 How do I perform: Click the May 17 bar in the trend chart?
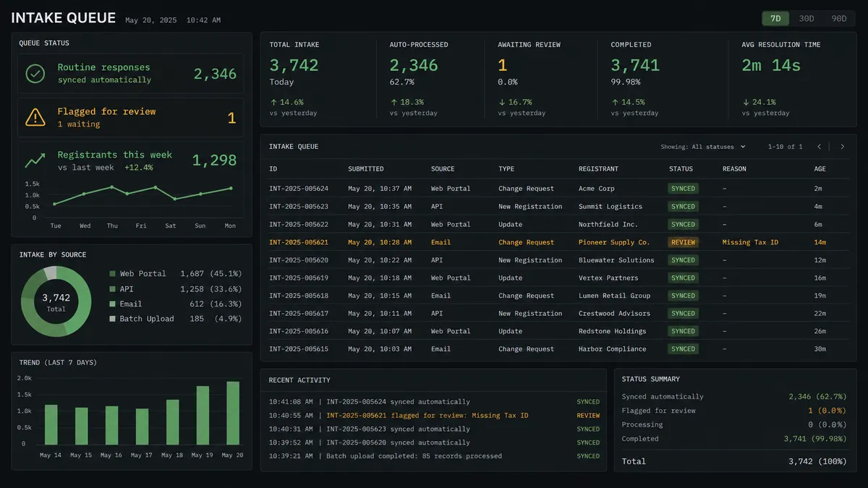click(x=142, y=427)
